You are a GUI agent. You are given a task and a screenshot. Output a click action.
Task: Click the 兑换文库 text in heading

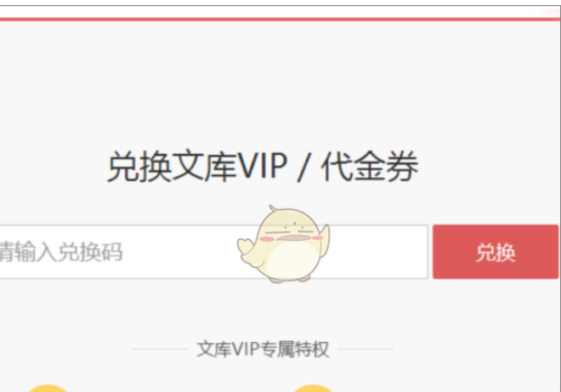173,166
